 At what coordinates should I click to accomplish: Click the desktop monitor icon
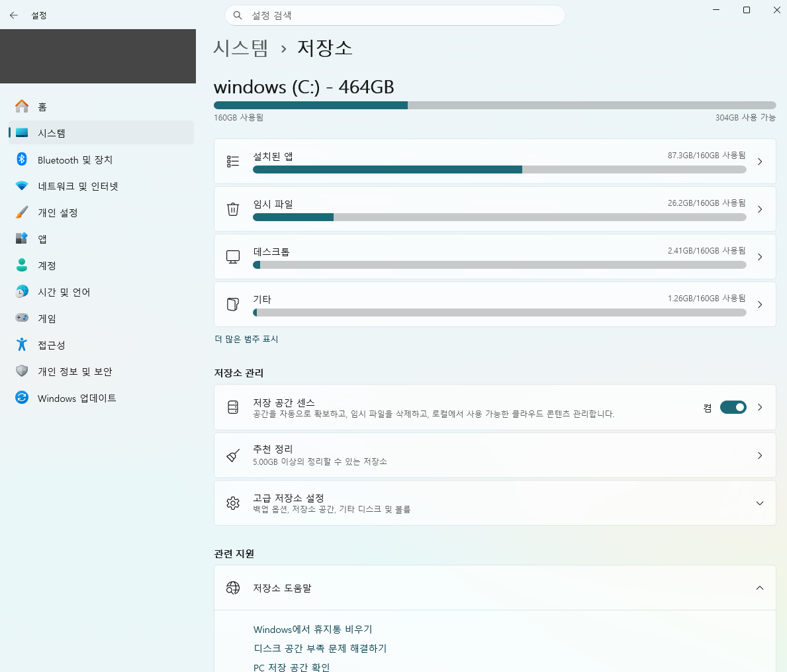coord(233,257)
